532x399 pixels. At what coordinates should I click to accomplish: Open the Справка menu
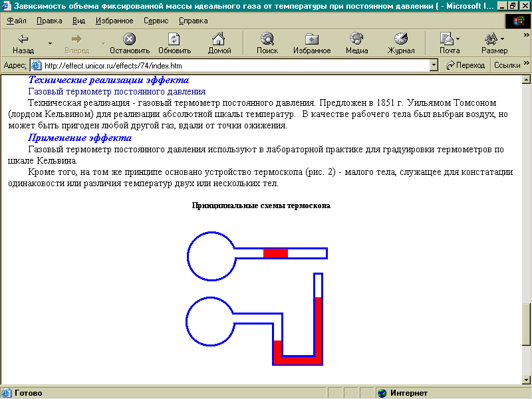coord(193,21)
